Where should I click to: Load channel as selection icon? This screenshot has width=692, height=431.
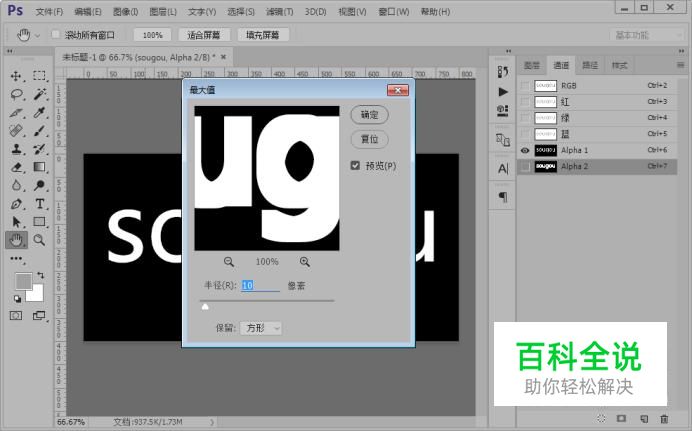601,418
